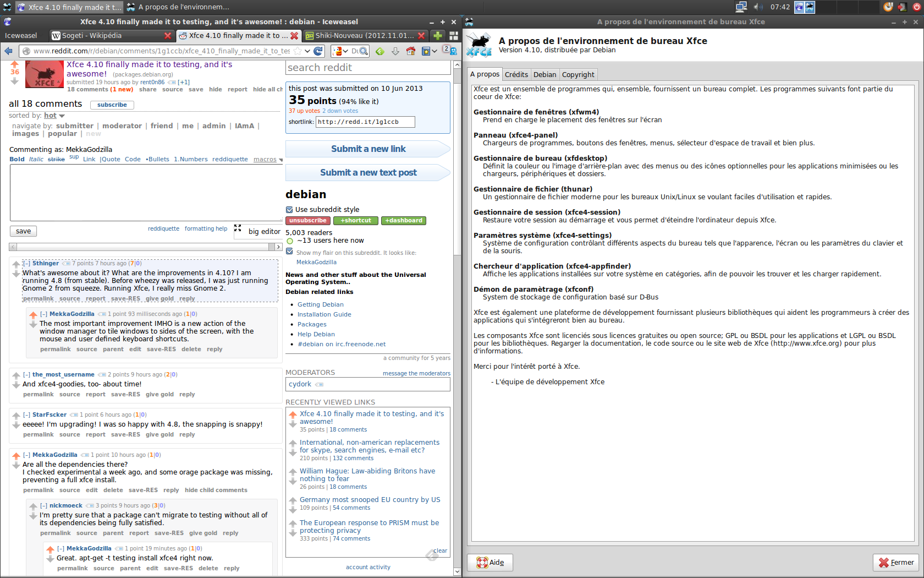Open the volume speaker icon in panel
The image size is (924, 578).
[758, 7]
